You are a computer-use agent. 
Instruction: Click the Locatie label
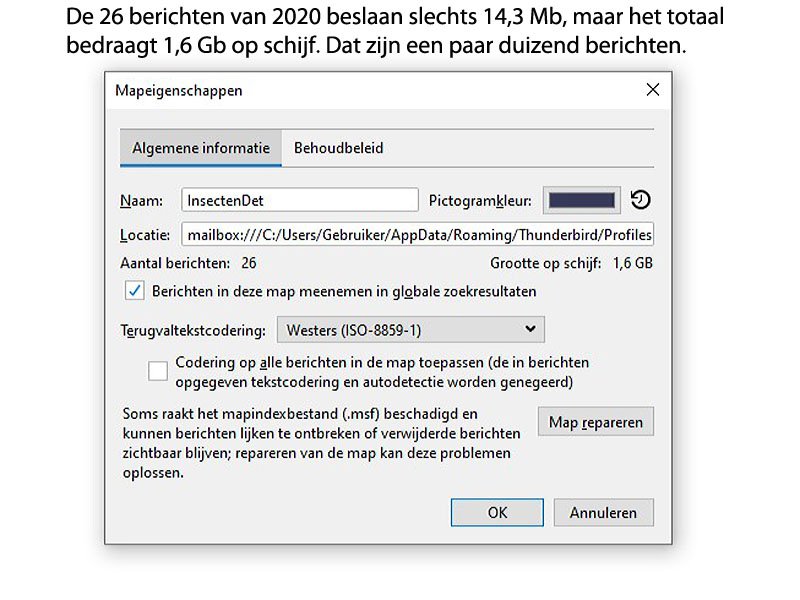(x=145, y=236)
